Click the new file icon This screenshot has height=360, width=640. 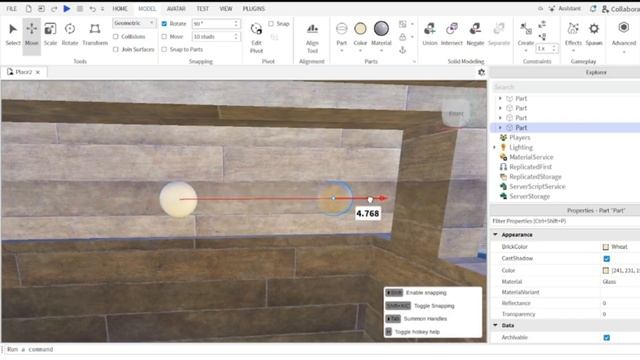tap(28, 9)
